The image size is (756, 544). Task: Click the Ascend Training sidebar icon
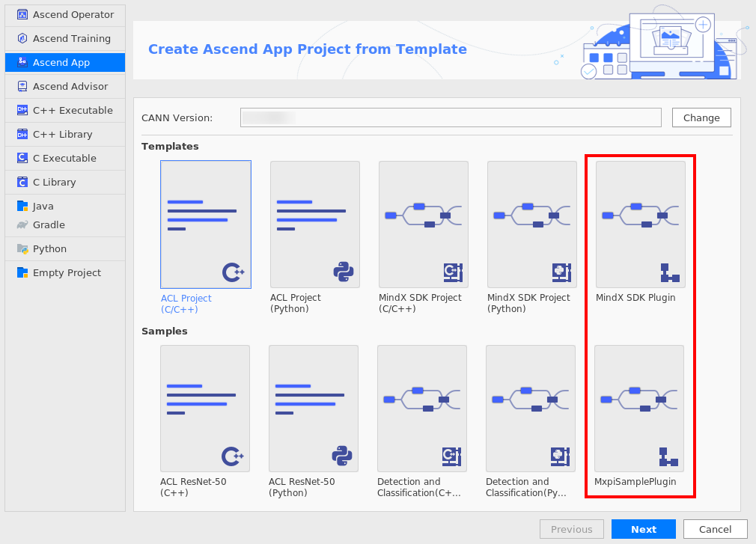tap(22, 39)
